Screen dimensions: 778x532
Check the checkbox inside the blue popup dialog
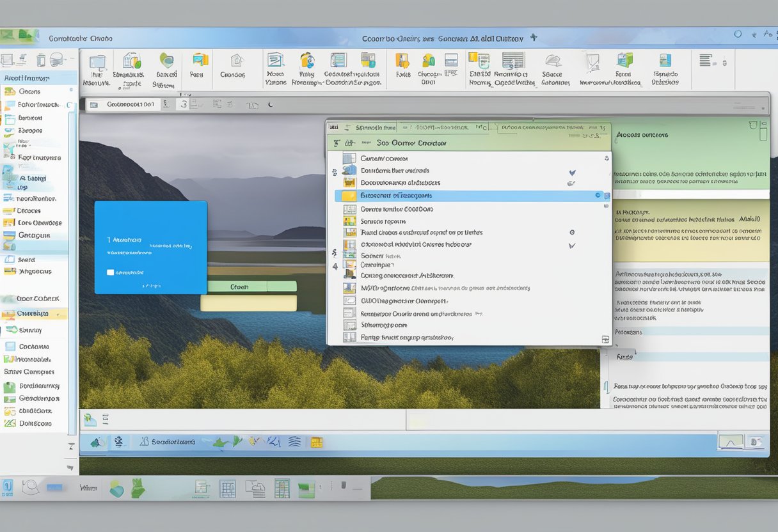point(110,272)
